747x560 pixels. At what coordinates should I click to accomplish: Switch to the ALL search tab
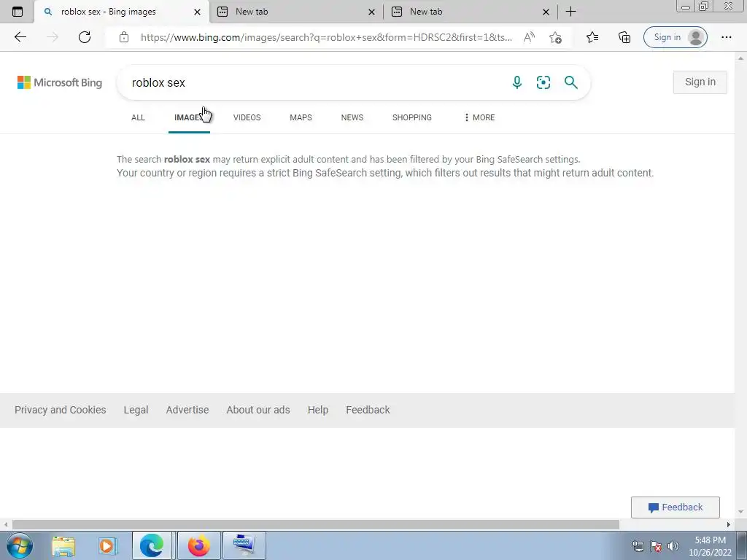click(x=138, y=117)
